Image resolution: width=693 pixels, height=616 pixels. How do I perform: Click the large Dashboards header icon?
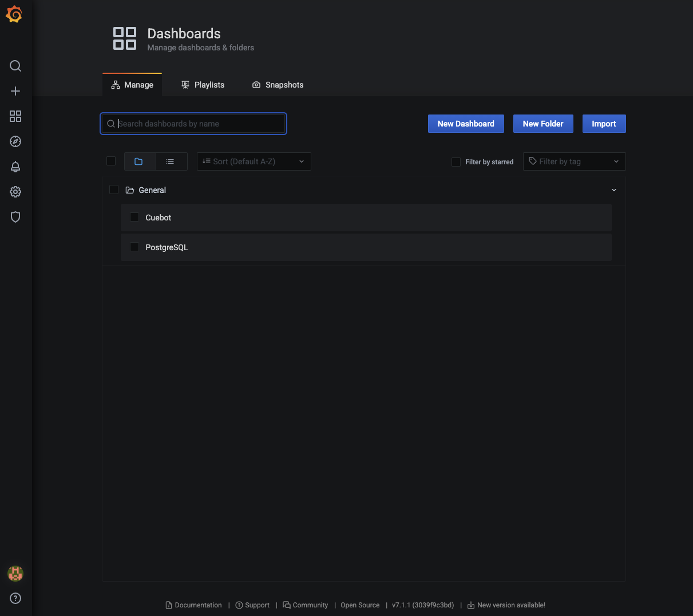click(x=125, y=38)
